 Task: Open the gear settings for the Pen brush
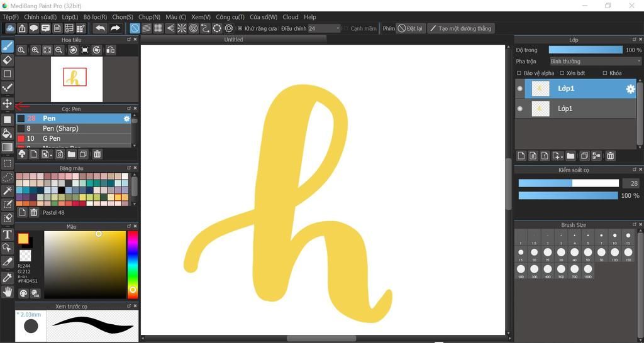click(x=127, y=119)
